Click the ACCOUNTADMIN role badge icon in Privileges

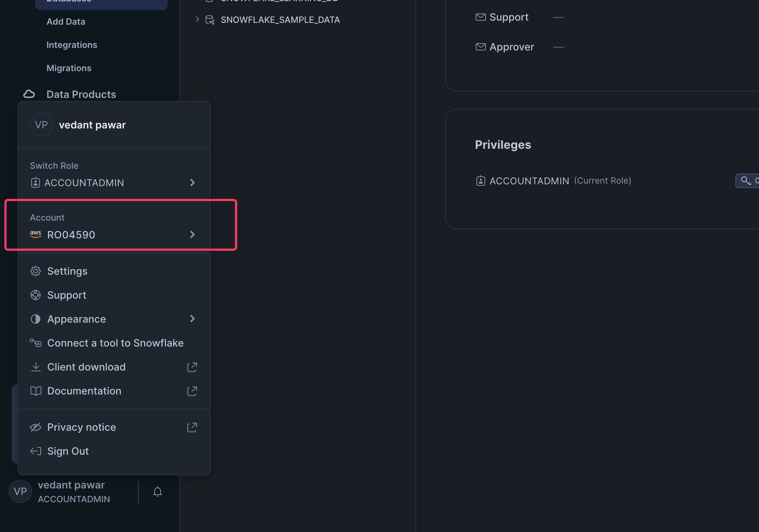click(x=480, y=181)
